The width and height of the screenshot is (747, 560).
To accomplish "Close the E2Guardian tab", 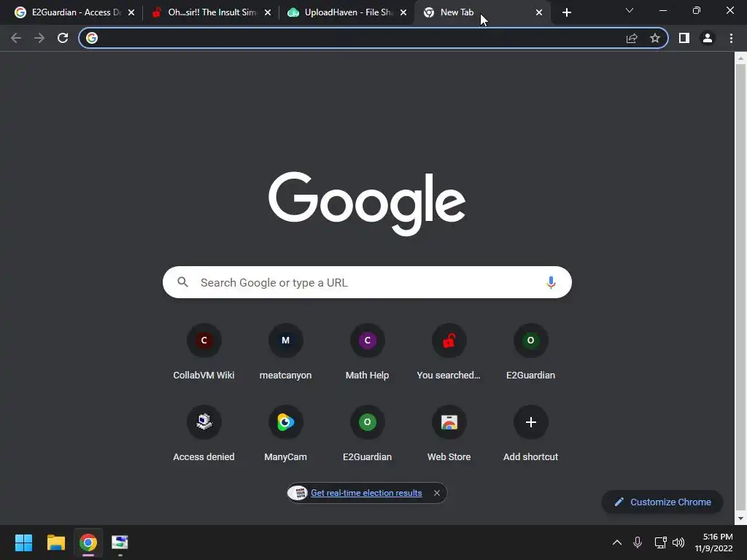I will (131, 12).
